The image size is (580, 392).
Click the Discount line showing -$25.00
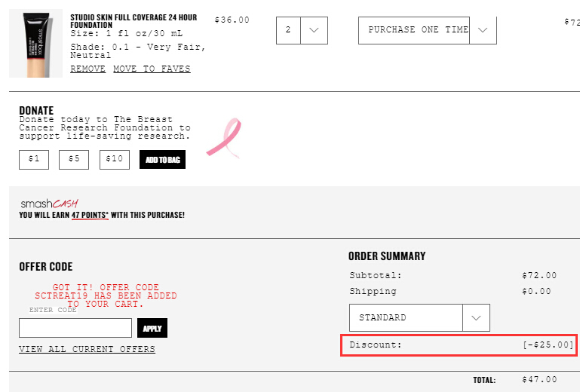click(459, 345)
